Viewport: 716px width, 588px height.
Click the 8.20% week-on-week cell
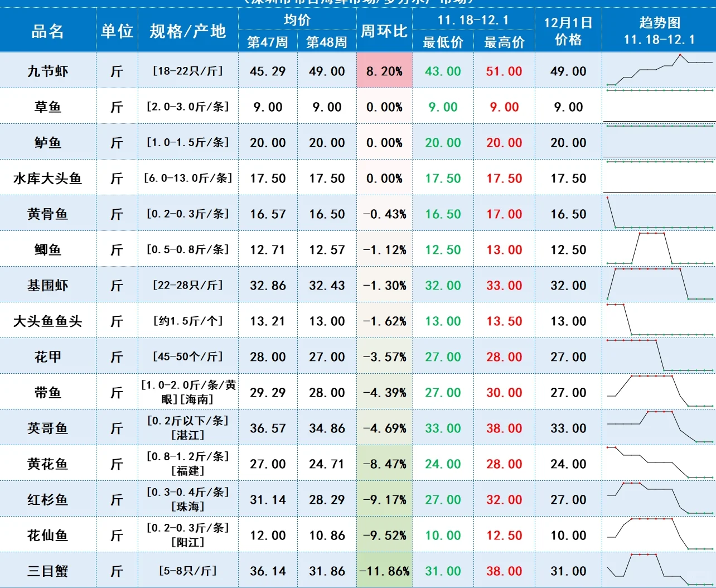pyautogui.click(x=384, y=71)
